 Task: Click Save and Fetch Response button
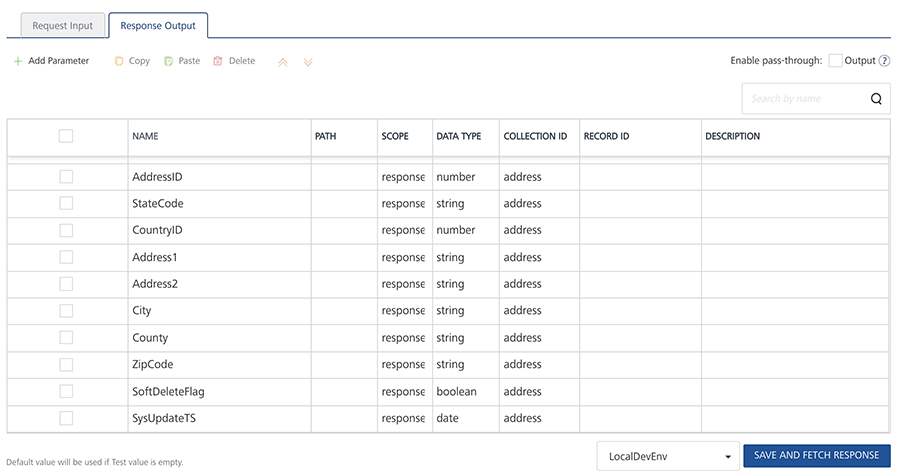816,456
